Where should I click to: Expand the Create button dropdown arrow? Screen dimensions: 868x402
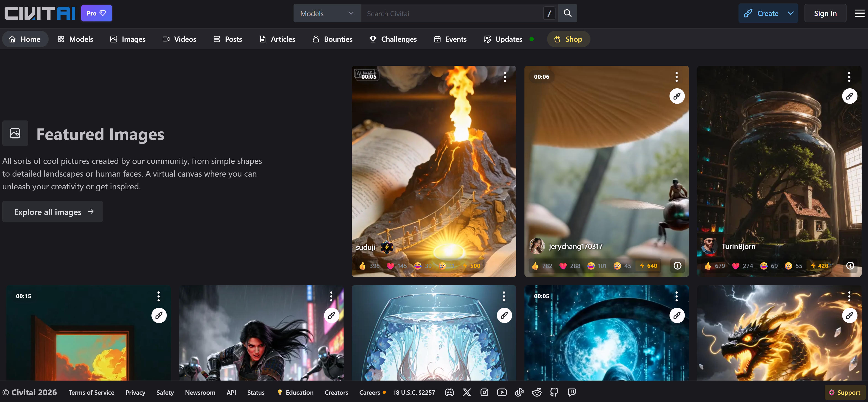[x=791, y=13]
